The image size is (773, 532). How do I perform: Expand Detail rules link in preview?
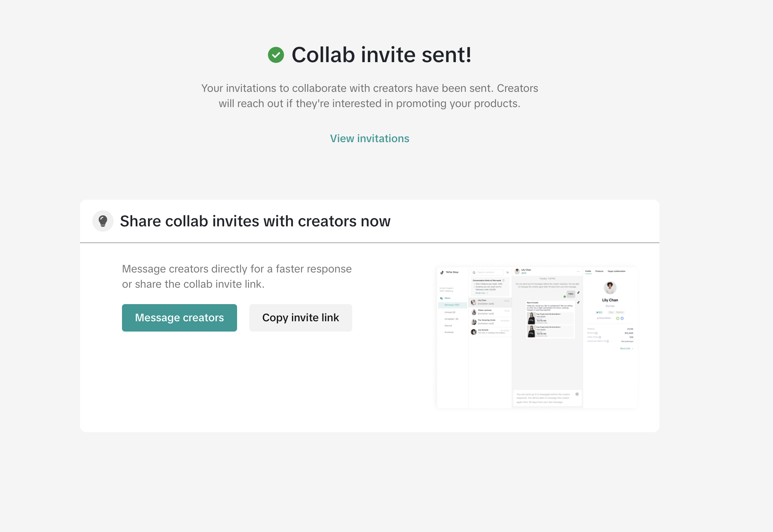point(481,293)
